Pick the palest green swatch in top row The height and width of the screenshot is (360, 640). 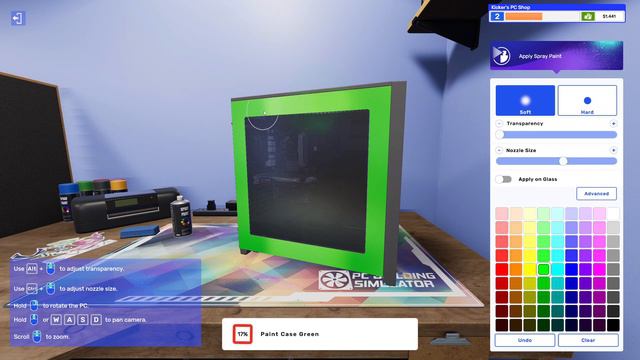tap(543, 213)
